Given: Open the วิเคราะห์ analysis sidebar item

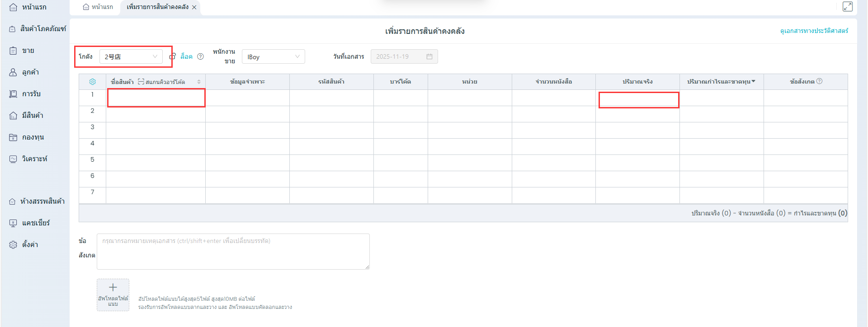Looking at the screenshot, I should coord(34,159).
